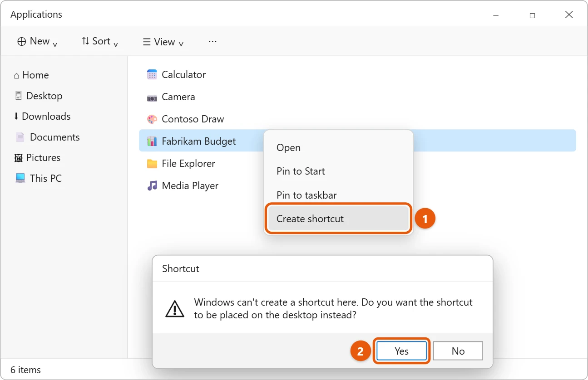Confirm with the Yes button

pyautogui.click(x=402, y=351)
